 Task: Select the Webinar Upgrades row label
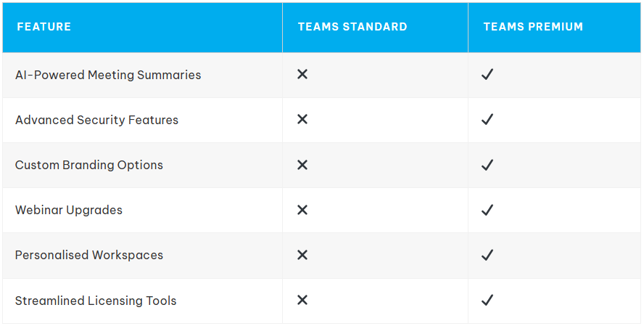(x=69, y=210)
